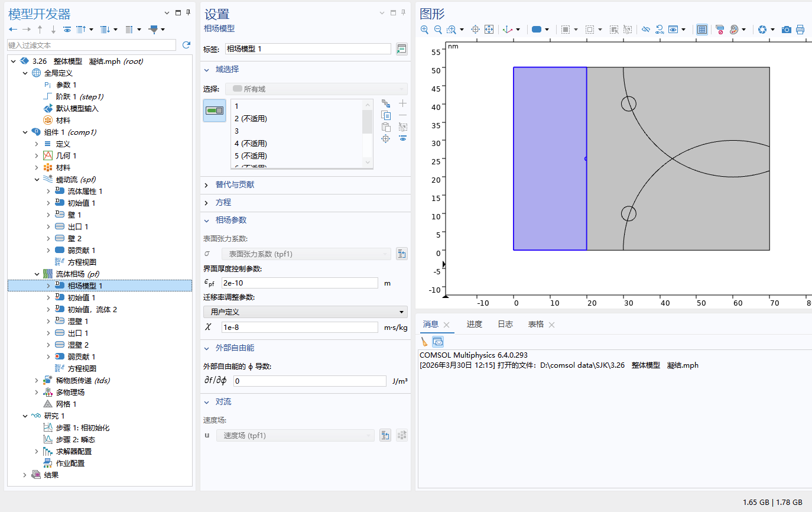
Task: Click the show-more-options eye icon in Model Builder toolbar
Action: tap(67, 29)
